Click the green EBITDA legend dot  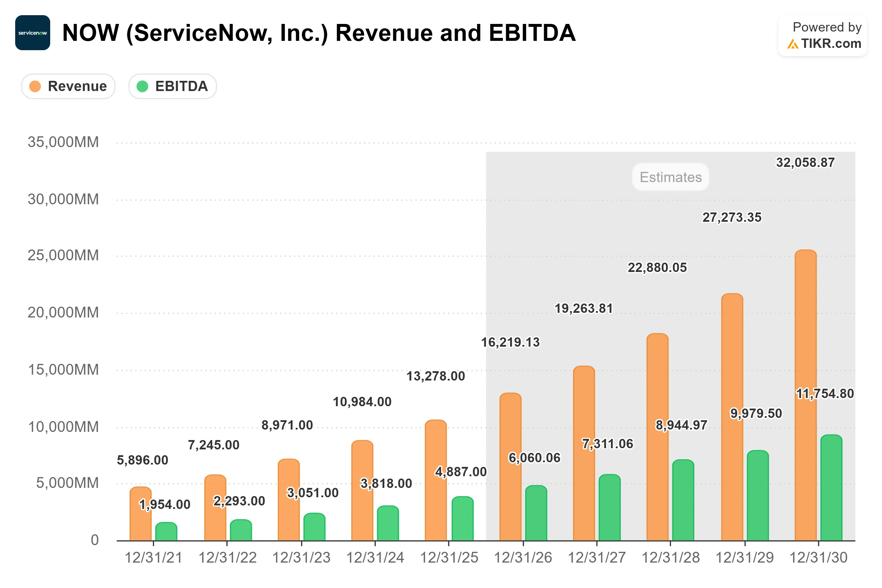pos(142,86)
